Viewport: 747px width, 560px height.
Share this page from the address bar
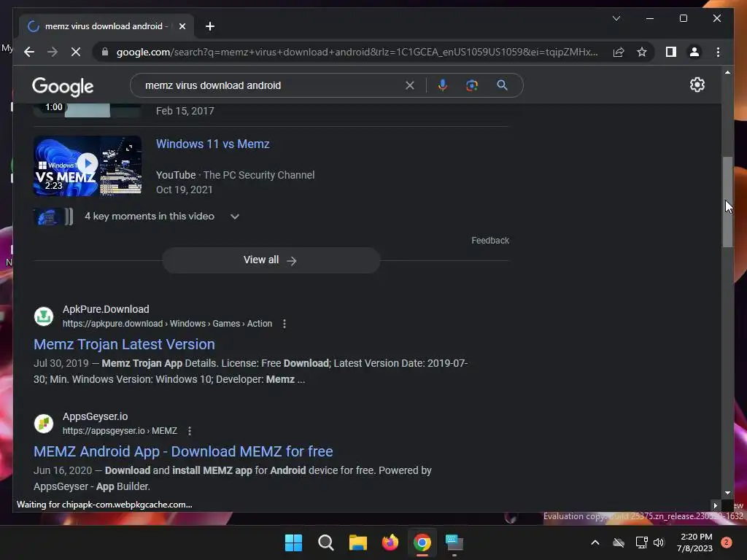pyautogui.click(x=619, y=52)
